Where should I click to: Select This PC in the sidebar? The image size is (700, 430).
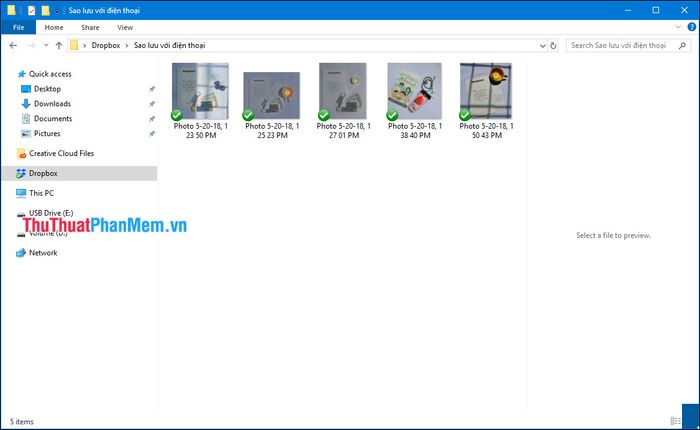[x=41, y=193]
